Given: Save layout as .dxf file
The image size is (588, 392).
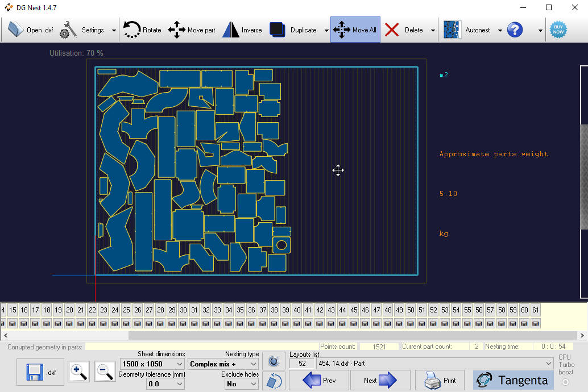Looking at the screenshot, I should [40, 372].
